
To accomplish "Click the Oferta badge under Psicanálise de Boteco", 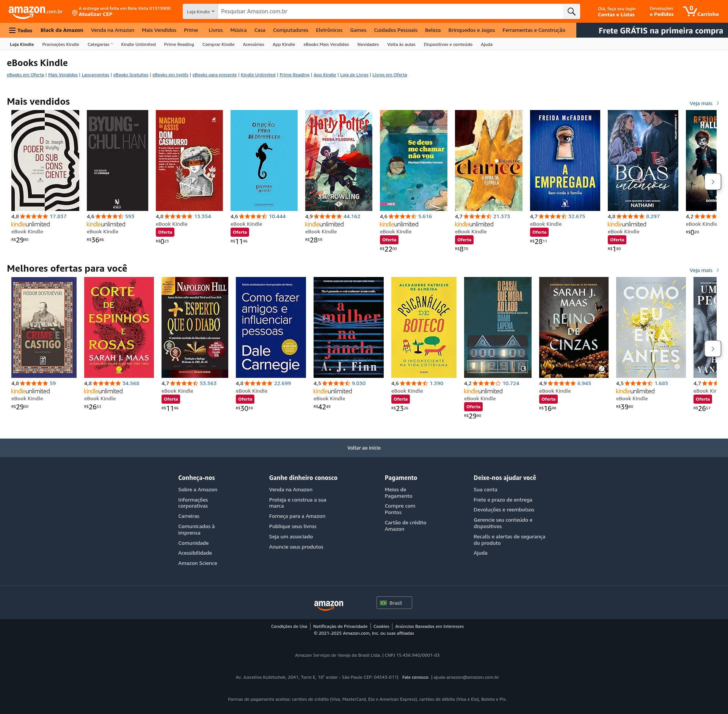I will point(400,399).
